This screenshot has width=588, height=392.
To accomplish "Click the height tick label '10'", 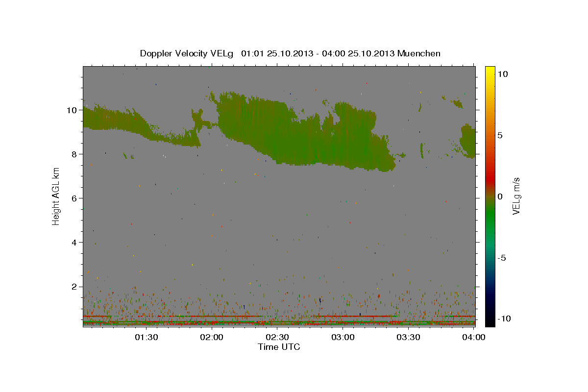I will pyautogui.click(x=73, y=110).
